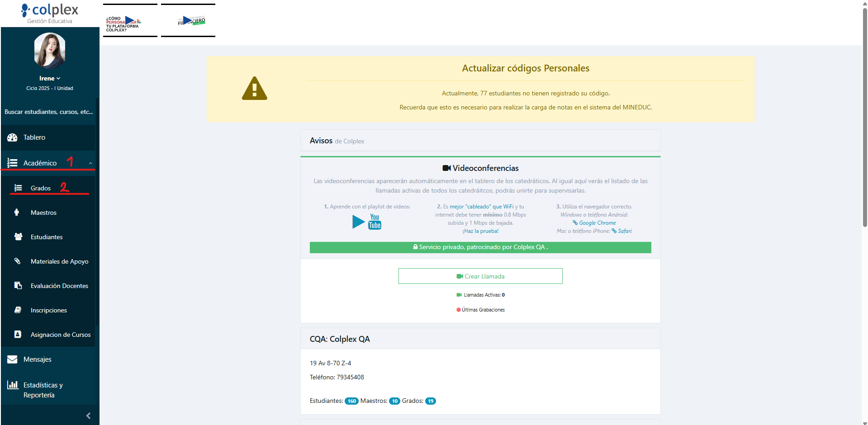Image resolution: width=868 pixels, height=425 pixels.
Task: Click the Evaluación Docentes icon
Action: (18, 286)
